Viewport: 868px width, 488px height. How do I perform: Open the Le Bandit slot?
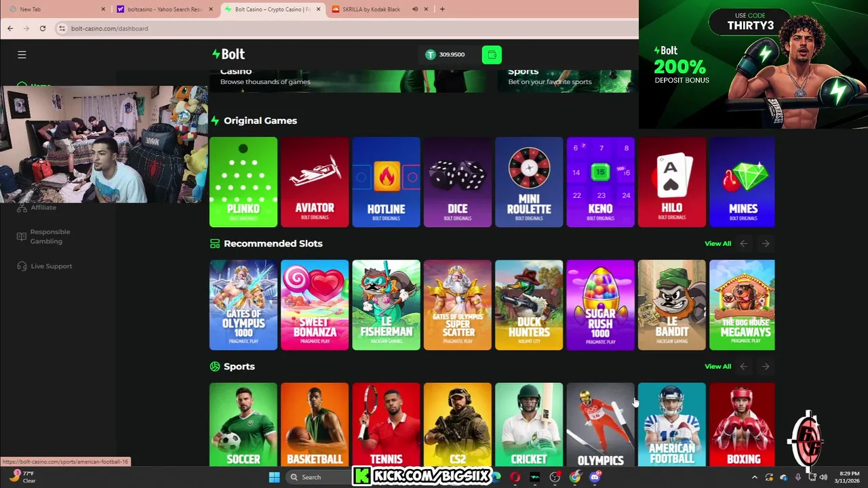pos(672,305)
